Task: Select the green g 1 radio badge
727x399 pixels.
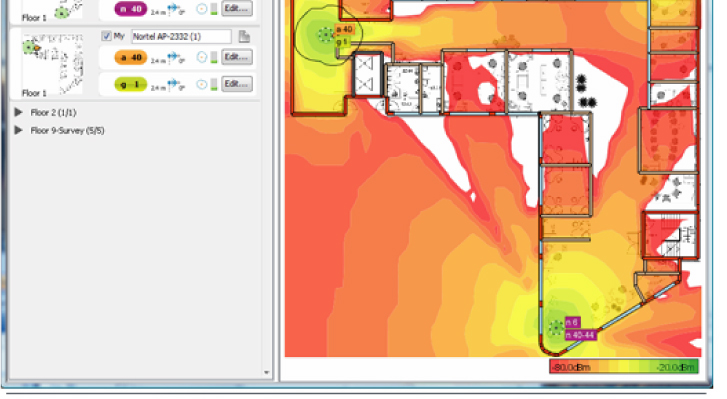Action: (130, 84)
